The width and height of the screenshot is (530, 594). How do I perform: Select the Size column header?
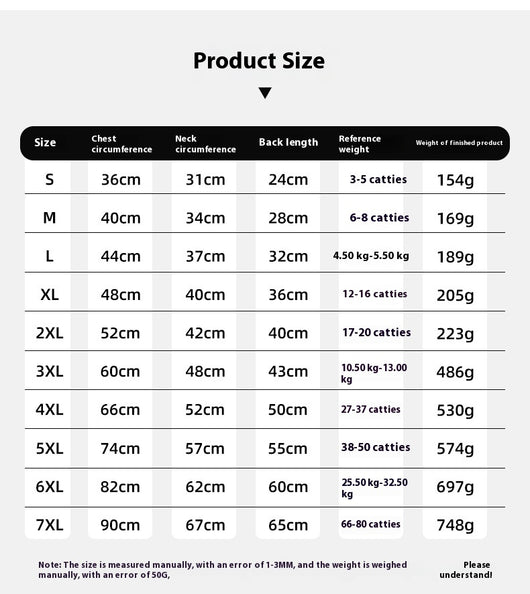[x=45, y=142]
